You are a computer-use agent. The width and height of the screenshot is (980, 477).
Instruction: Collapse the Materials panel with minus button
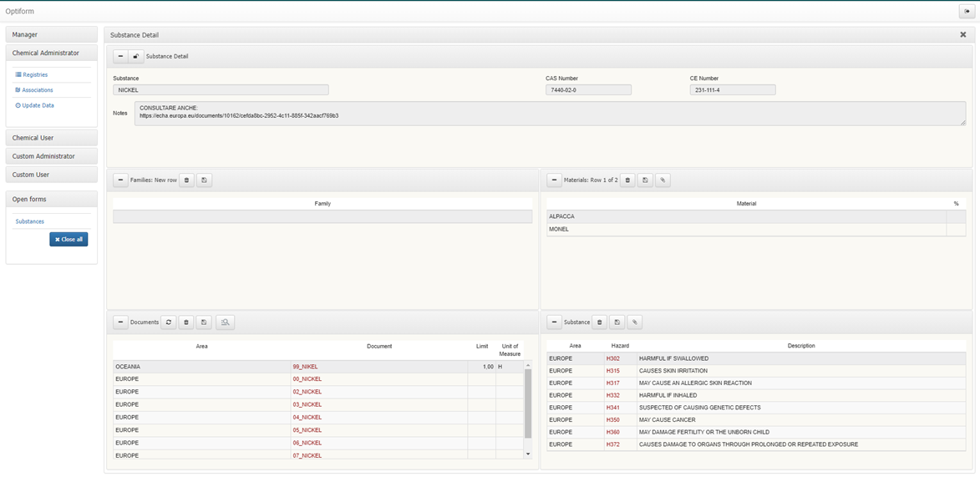point(555,180)
